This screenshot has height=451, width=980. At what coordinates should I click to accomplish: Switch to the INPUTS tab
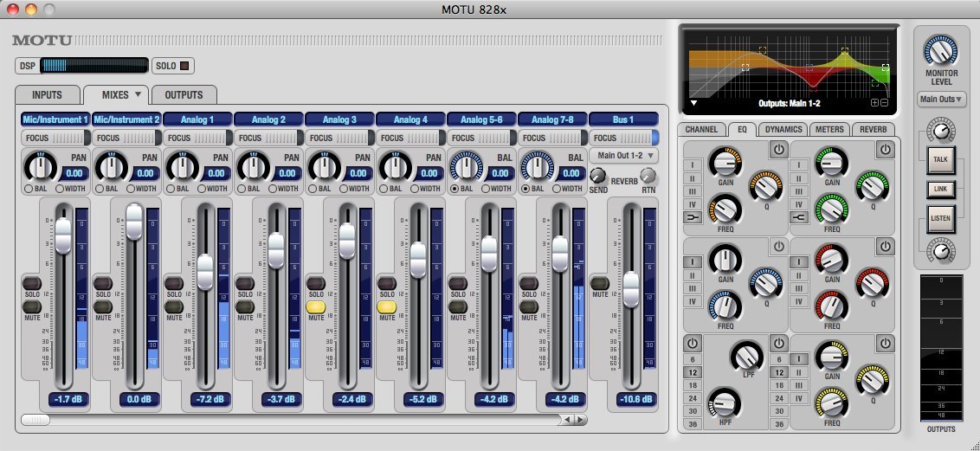click(x=48, y=94)
